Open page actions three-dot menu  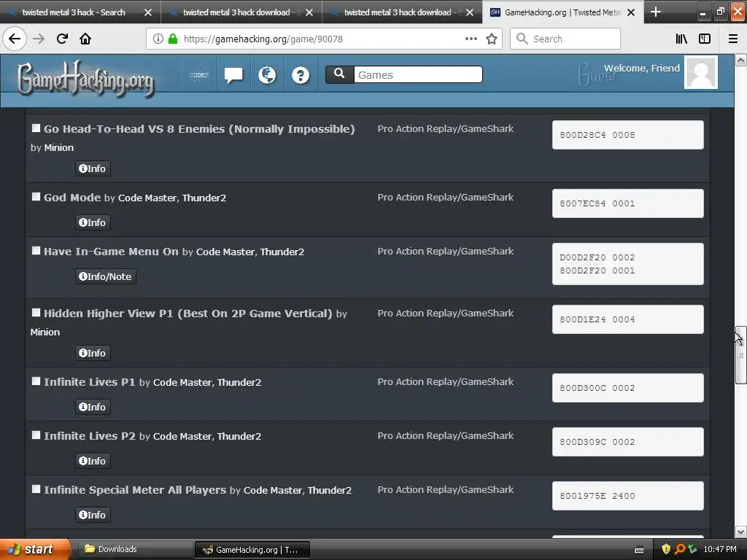[471, 39]
